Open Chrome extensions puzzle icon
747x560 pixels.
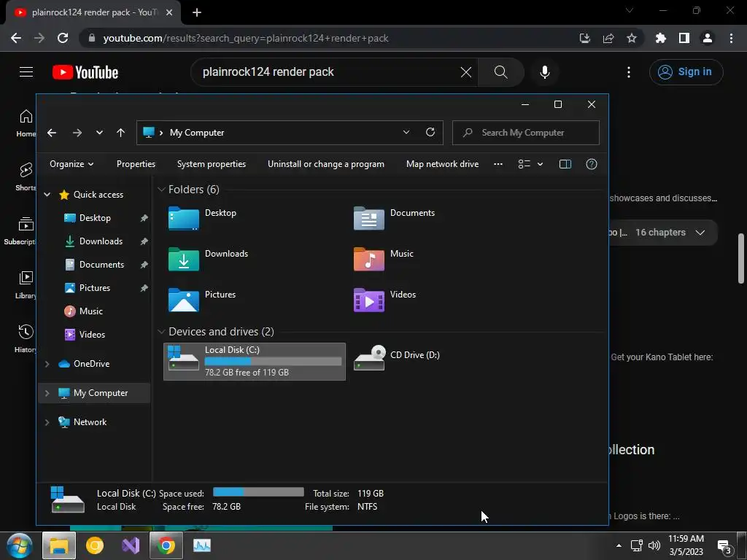click(661, 38)
